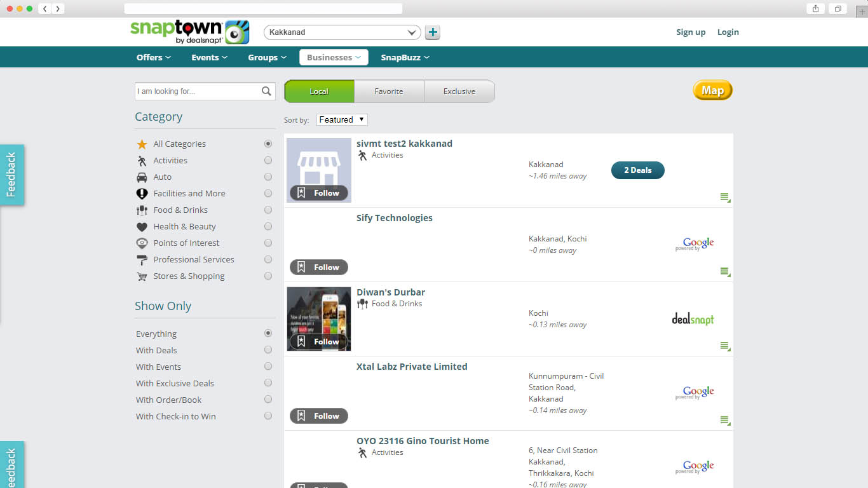The width and height of the screenshot is (868, 488).
Task: Click the All Categories star icon
Action: pyautogui.click(x=142, y=144)
